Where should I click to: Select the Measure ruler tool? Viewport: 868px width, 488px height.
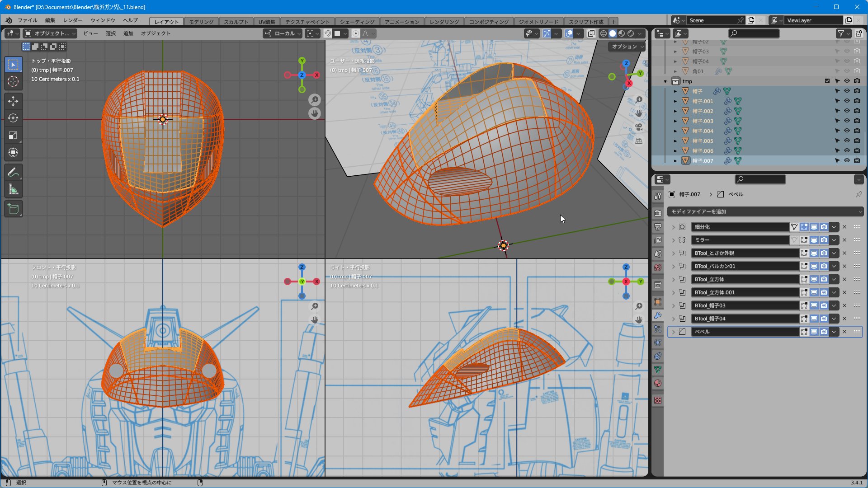13,190
